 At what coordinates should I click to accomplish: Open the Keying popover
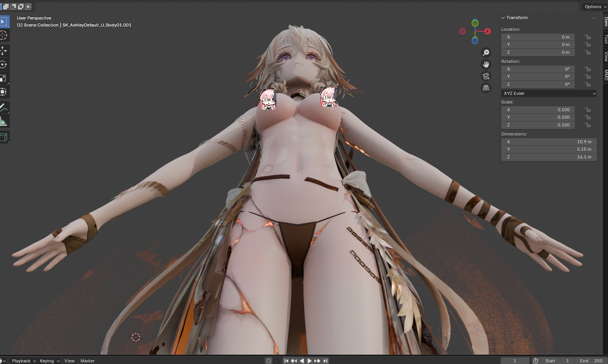point(49,361)
